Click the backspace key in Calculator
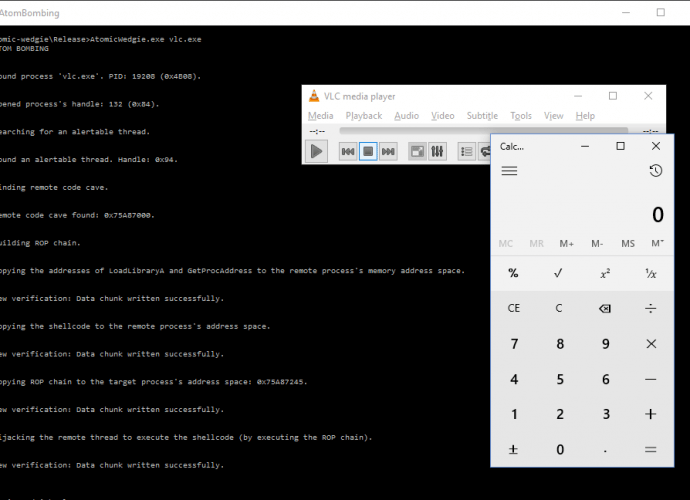This screenshot has width=690, height=500. pyautogui.click(x=605, y=309)
